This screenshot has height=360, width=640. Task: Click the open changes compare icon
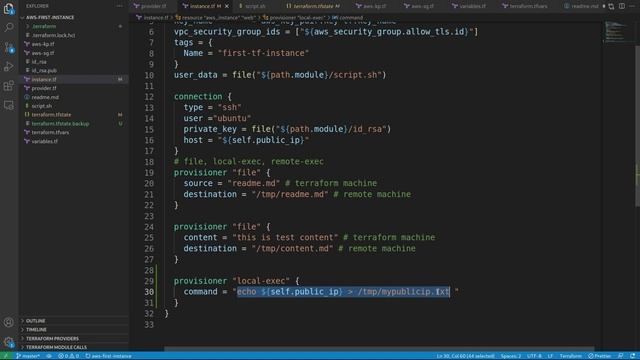[611, 6]
